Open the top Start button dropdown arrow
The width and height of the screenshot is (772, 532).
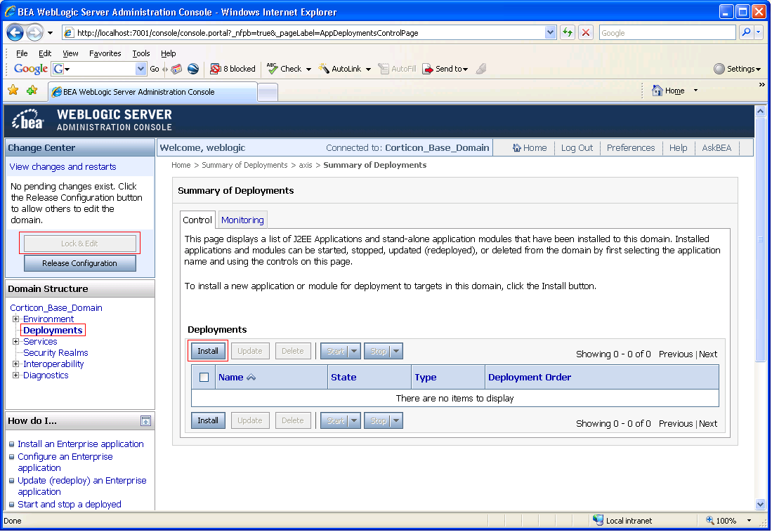point(354,351)
